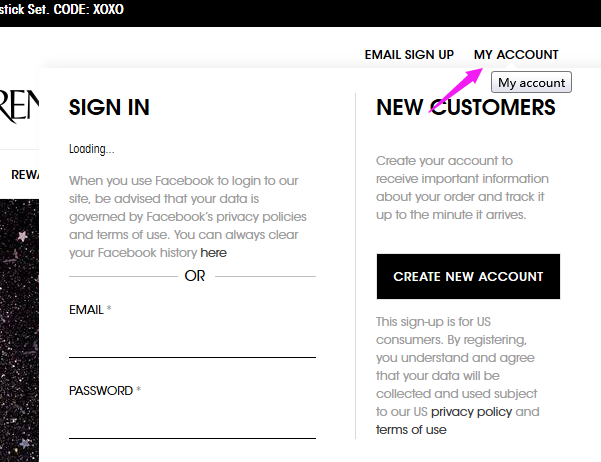Click the 'My account' tooltip box
The height and width of the screenshot is (462, 601).
(x=531, y=82)
